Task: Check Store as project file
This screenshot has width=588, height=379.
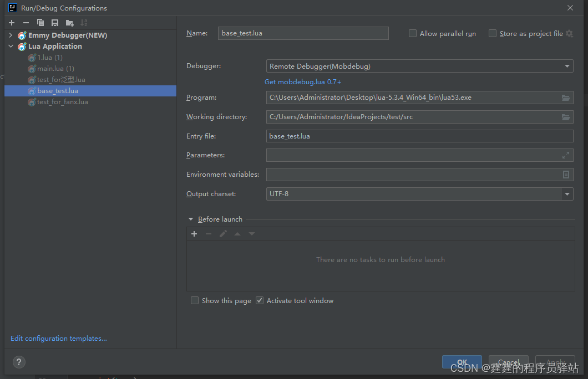Action: tap(493, 33)
